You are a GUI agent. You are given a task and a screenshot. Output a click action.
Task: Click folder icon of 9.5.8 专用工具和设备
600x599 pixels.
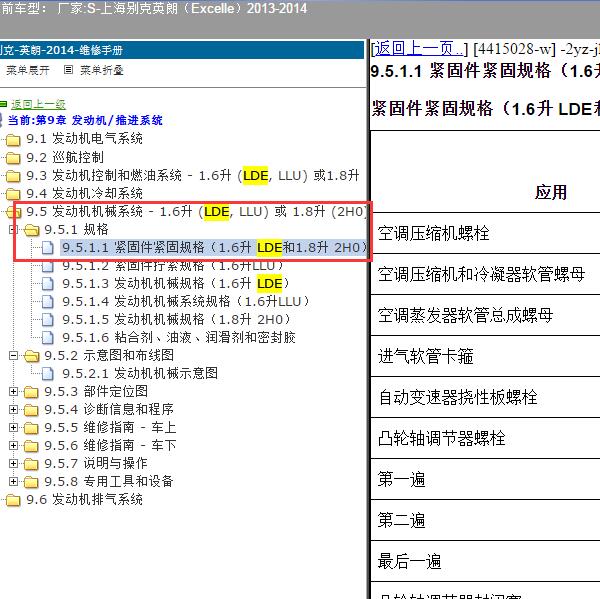(31, 482)
